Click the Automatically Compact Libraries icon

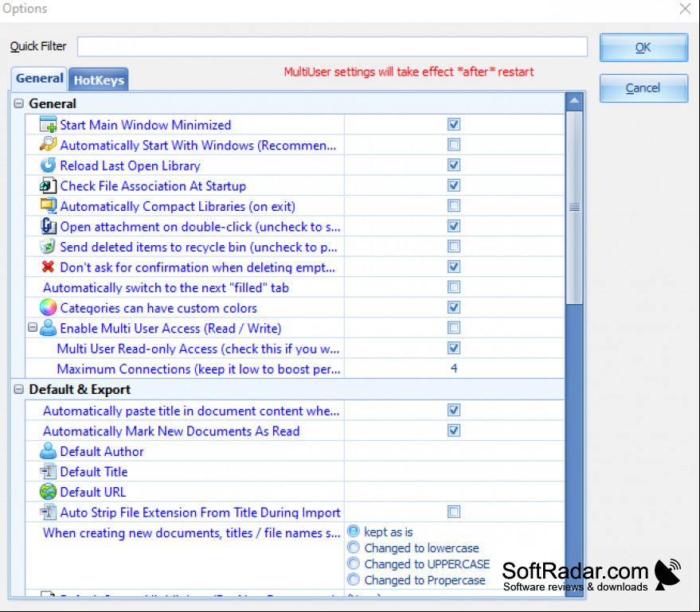tap(48, 205)
